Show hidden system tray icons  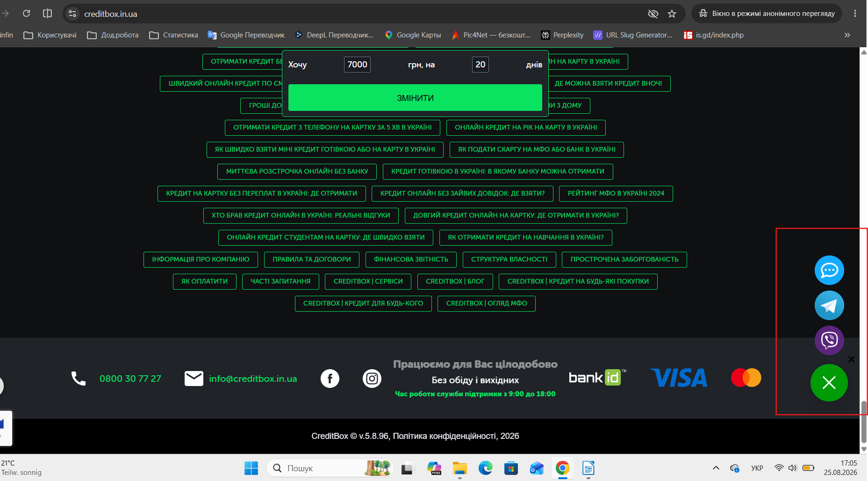pyautogui.click(x=716, y=468)
